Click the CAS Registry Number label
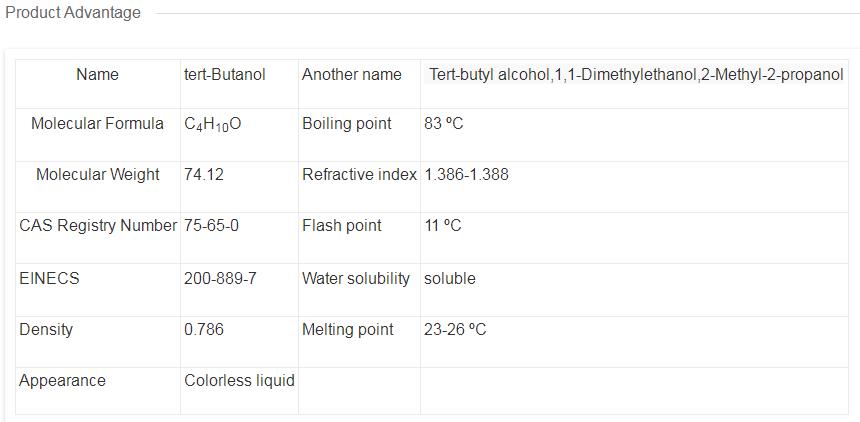This screenshot has width=860, height=422. [98, 226]
